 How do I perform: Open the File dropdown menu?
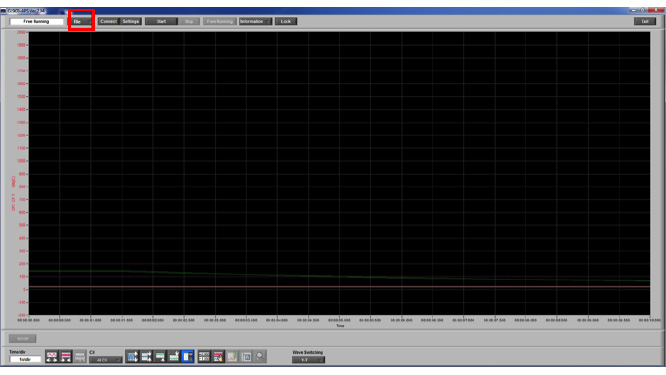(81, 21)
